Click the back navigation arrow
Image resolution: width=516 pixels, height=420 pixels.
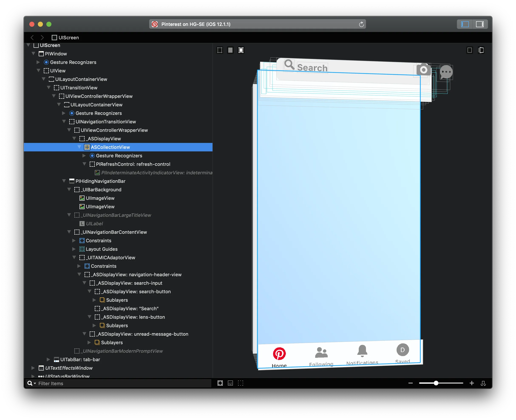pos(32,38)
